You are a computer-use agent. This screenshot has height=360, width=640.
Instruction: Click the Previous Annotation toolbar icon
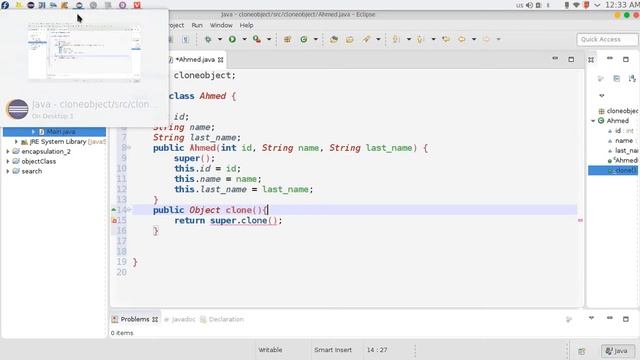coord(420,39)
